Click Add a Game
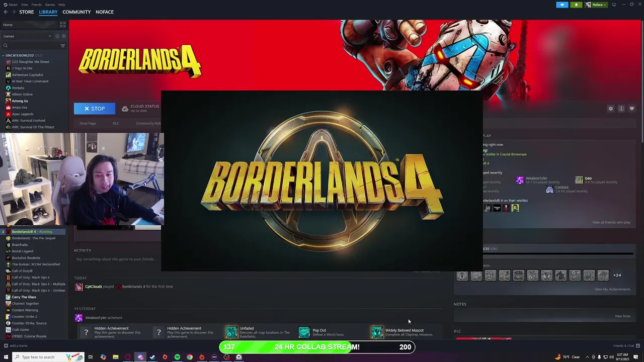This screenshot has width=644, height=362. pos(16,346)
